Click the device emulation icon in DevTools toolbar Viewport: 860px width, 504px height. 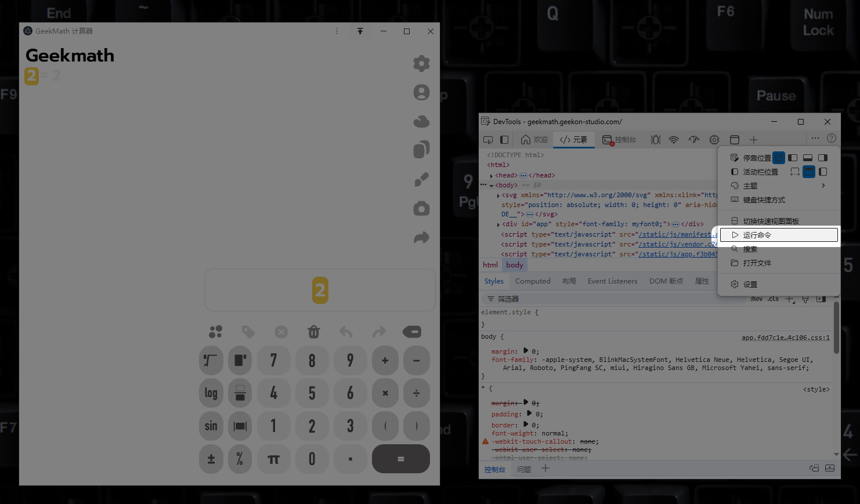pos(504,140)
